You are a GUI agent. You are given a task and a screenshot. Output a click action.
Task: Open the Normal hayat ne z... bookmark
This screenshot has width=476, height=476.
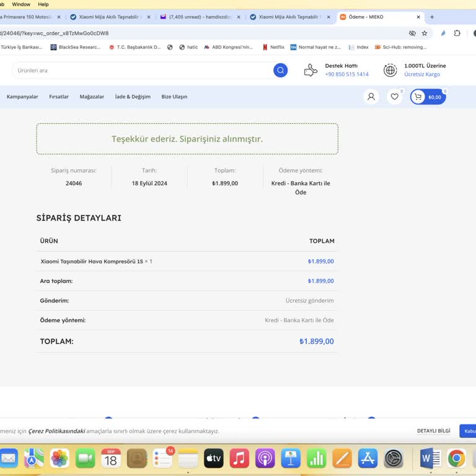click(315, 47)
